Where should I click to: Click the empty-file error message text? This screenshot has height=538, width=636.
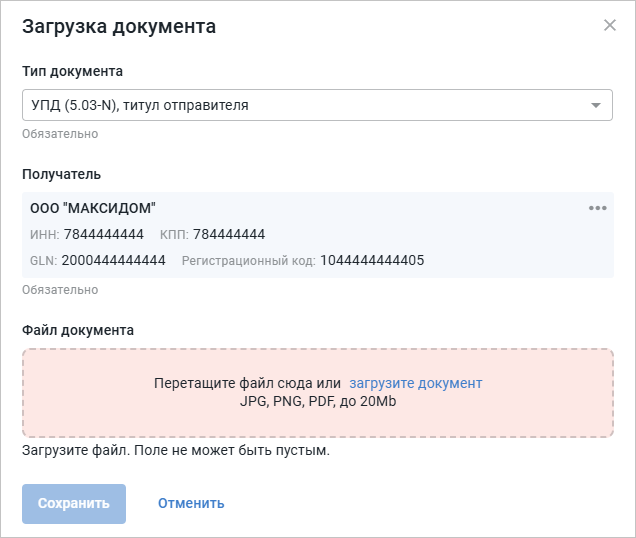(176, 450)
